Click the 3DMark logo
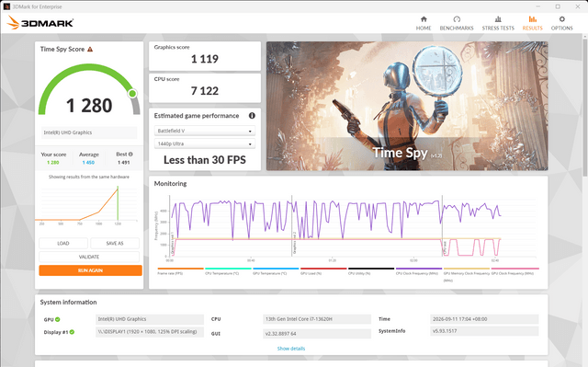588x367 pixels. (x=40, y=23)
